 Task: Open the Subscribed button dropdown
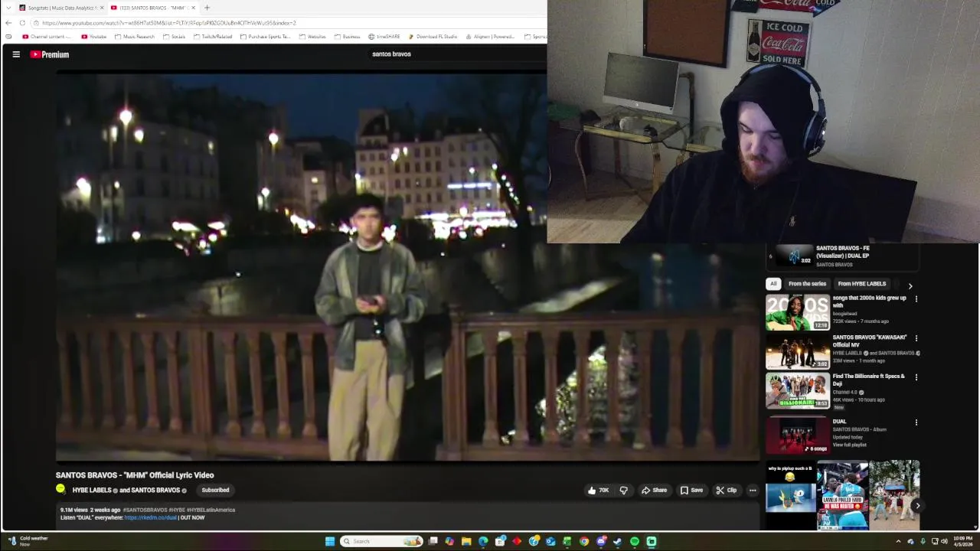[215, 490]
